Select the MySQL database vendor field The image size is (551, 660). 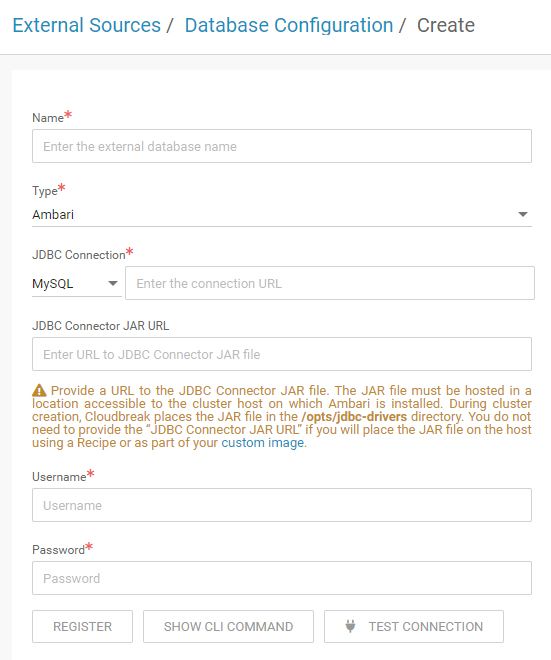(77, 283)
